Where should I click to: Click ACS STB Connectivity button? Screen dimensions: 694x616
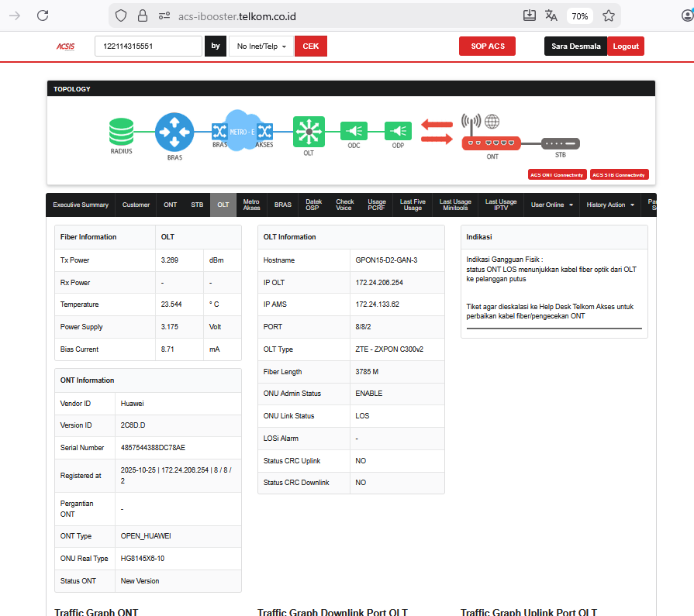pyautogui.click(x=619, y=174)
